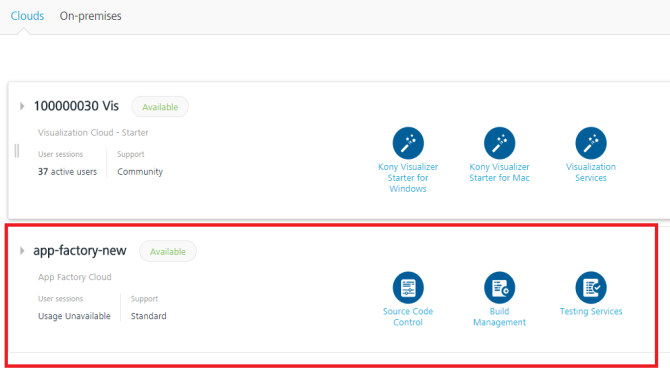Open the Visualization Services icon

click(591, 143)
